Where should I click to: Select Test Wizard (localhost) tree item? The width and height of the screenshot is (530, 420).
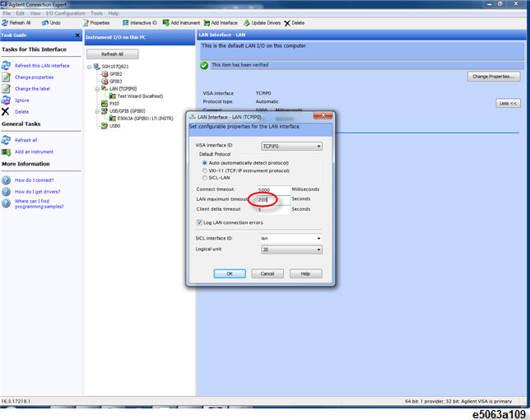(x=140, y=96)
